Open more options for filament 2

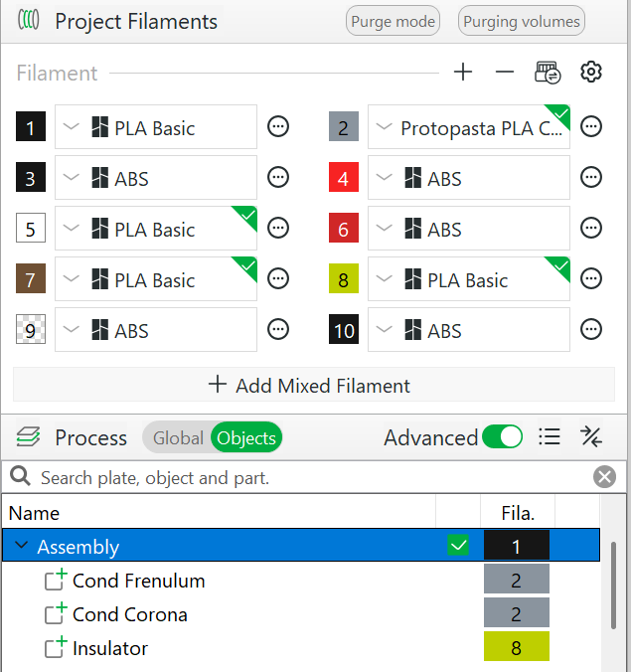tap(591, 126)
